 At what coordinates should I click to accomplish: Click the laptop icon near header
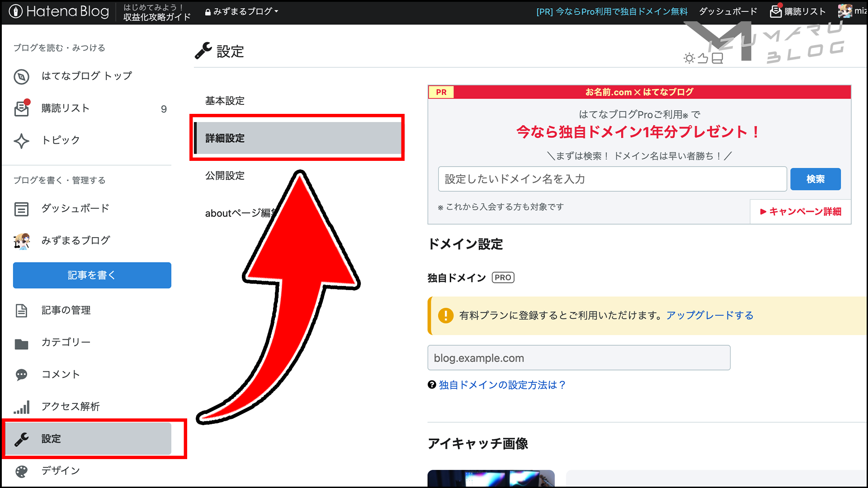click(x=717, y=58)
